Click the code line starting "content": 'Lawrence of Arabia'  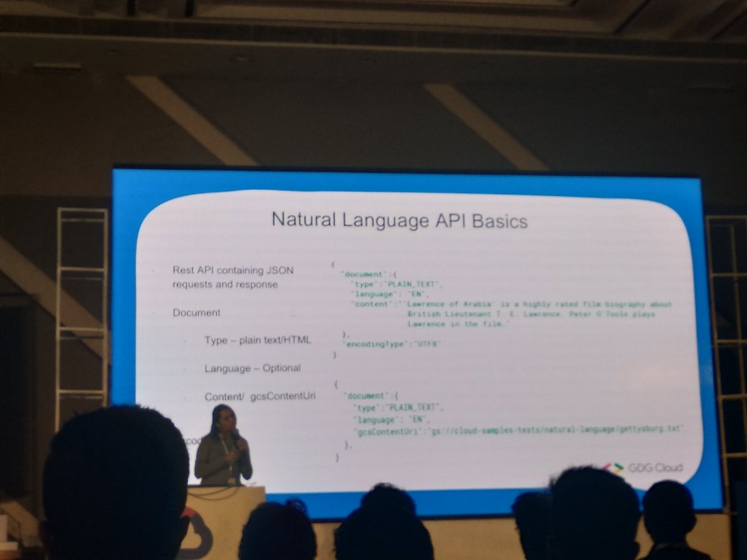[x=512, y=304]
